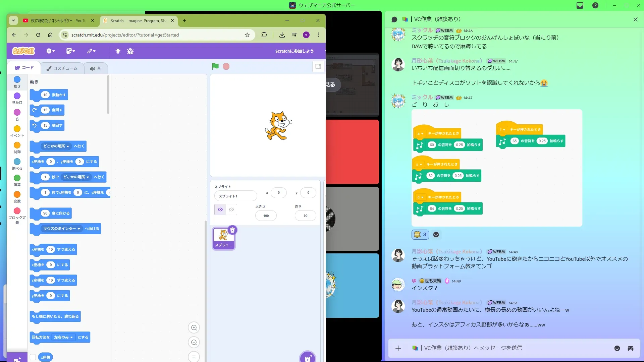This screenshot has width=644, height=362.
Task: Zoom in on the Scratch code workspace
Action: click(194, 327)
